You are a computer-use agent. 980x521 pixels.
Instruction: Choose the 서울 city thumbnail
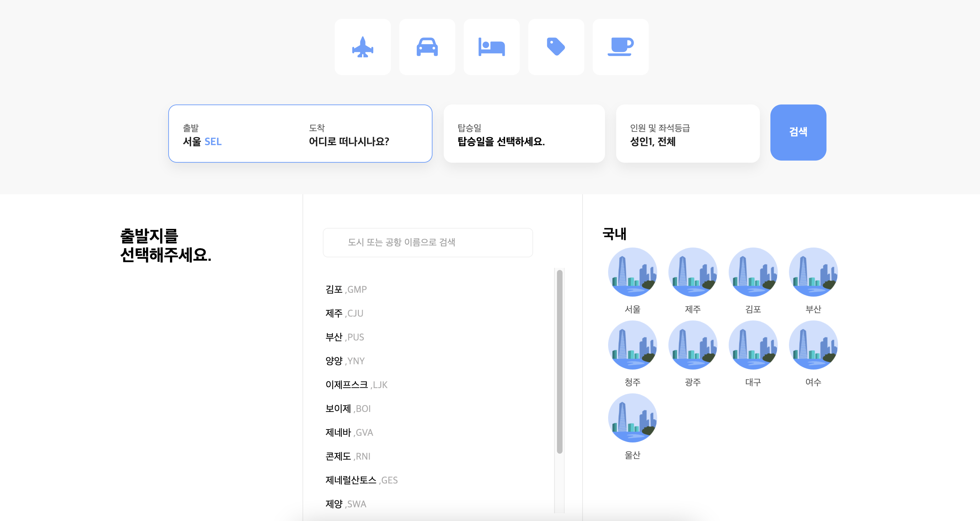[x=632, y=272]
